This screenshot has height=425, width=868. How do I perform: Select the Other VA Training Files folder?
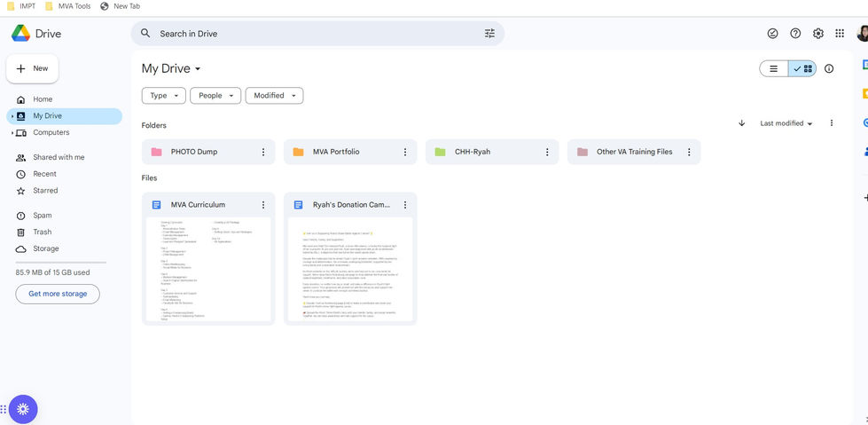coord(634,152)
